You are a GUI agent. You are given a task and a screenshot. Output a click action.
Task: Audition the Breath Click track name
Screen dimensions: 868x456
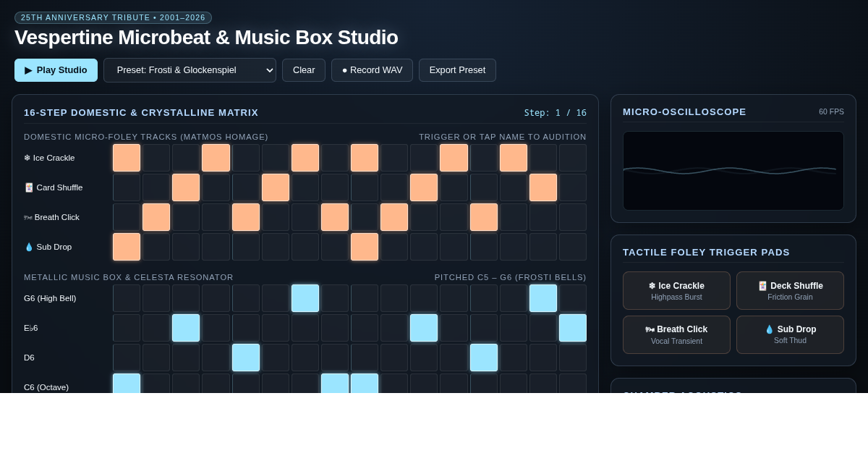[51, 217]
